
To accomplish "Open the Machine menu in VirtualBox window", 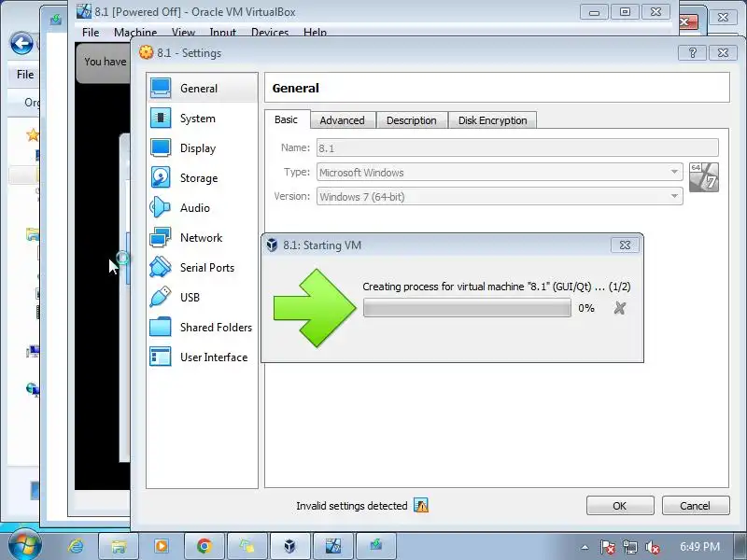I will pyautogui.click(x=135, y=33).
